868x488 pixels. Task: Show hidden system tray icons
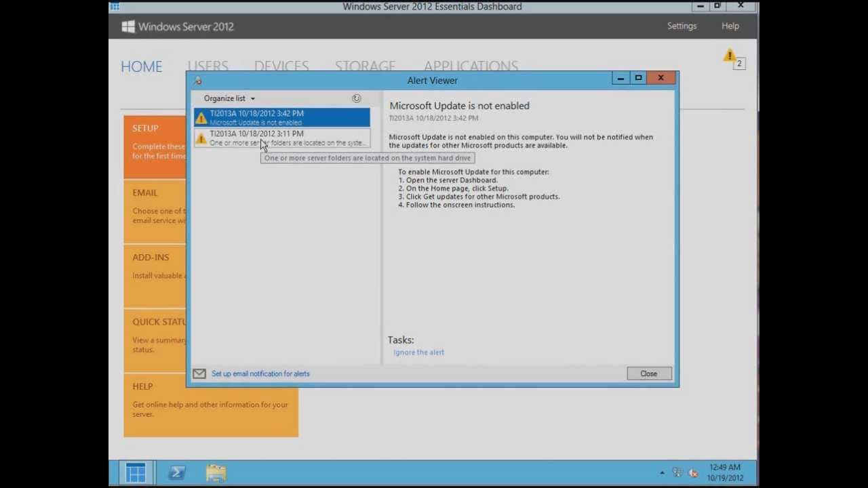click(x=662, y=472)
